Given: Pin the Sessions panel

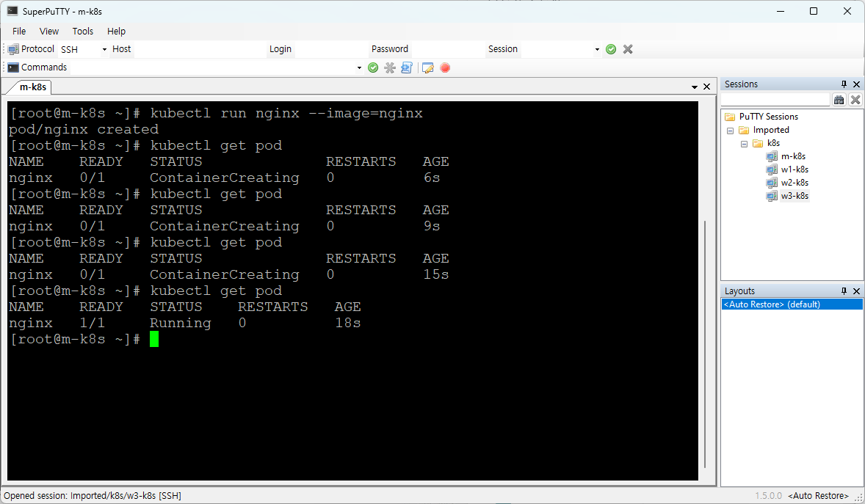Looking at the screenshot, I should click(x=844, y=84).
